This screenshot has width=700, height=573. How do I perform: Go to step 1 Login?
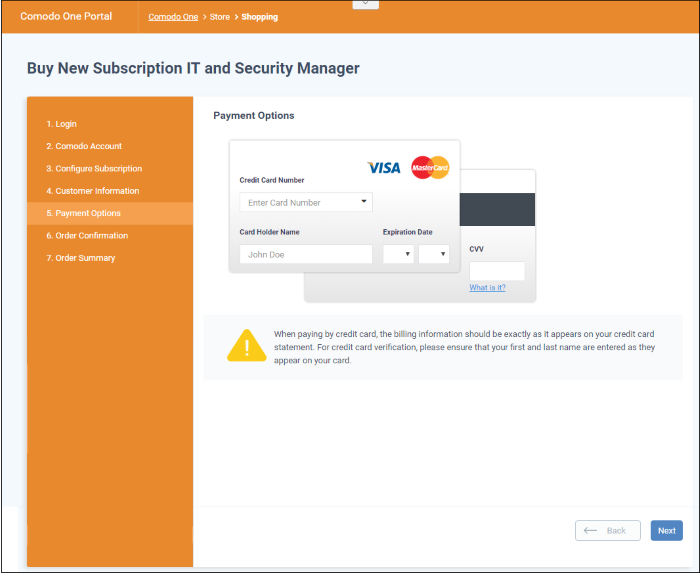61,124
